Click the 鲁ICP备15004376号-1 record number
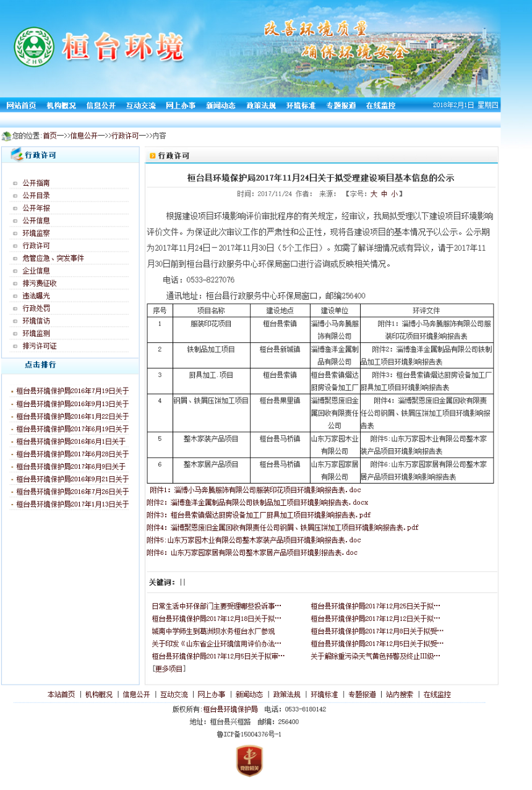The image size is (532, 790). 249,734
